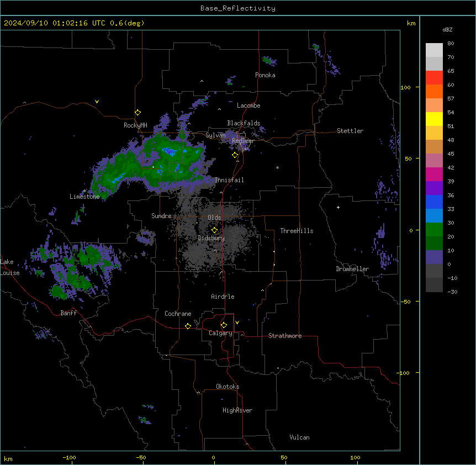Click white caret marker east of Airdrie
This screenshot has height=465, width=476.
pos(263,290)
